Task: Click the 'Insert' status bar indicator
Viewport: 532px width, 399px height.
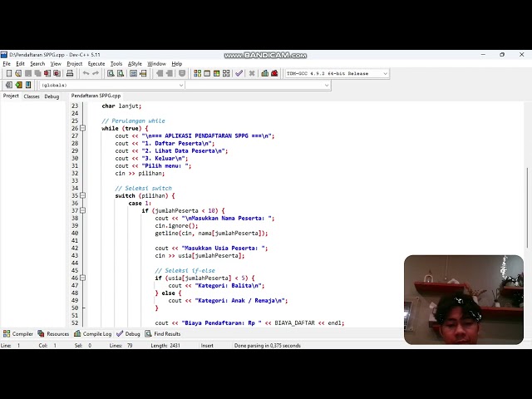Action: pos(207,346)
